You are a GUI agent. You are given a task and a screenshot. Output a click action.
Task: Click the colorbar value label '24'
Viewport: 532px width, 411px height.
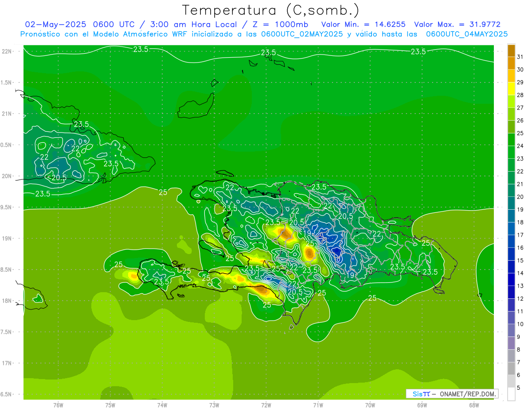point(520,146)
